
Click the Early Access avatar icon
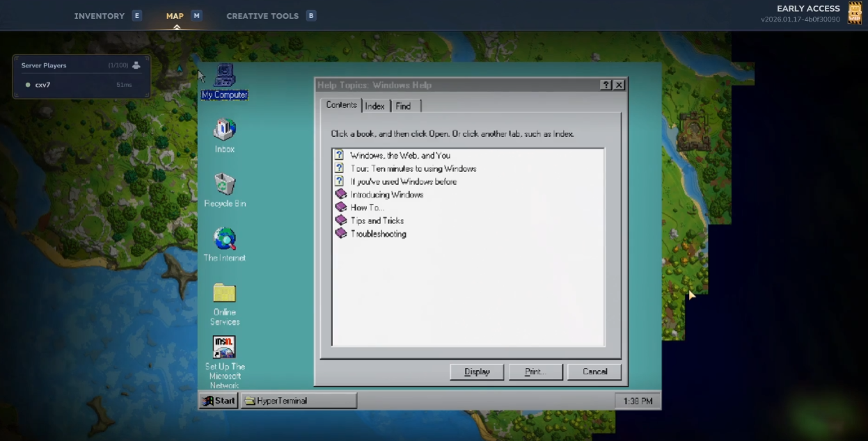[854, 14]
